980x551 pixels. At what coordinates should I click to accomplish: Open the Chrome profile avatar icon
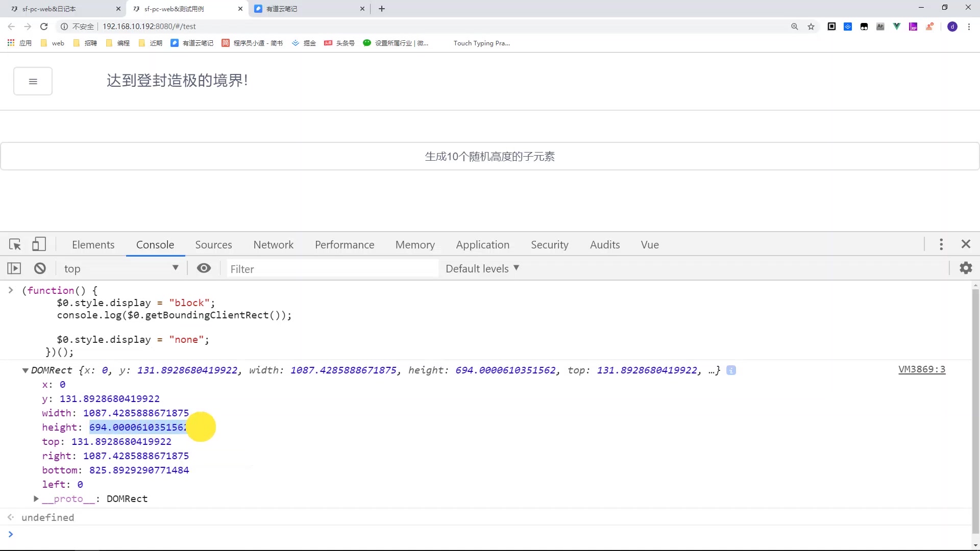point(953,27)
